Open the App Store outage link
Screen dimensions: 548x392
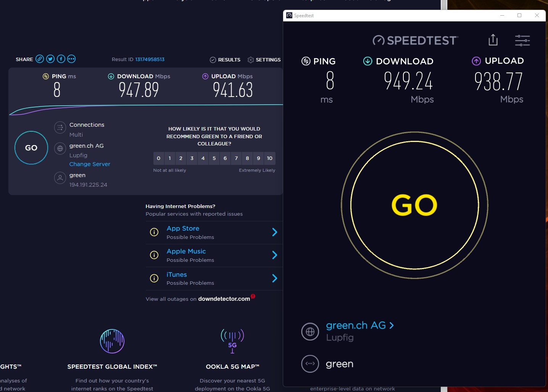coord(183,229)
